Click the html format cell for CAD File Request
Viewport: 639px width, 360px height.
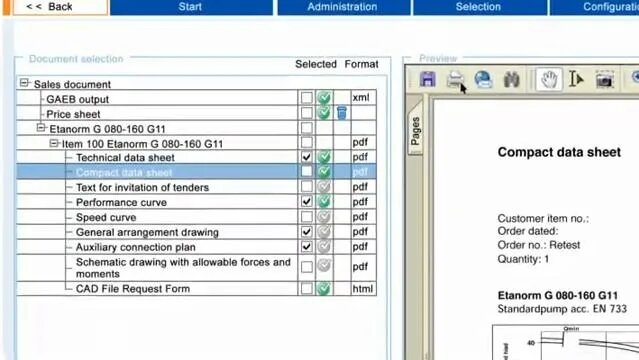(363, 289)
